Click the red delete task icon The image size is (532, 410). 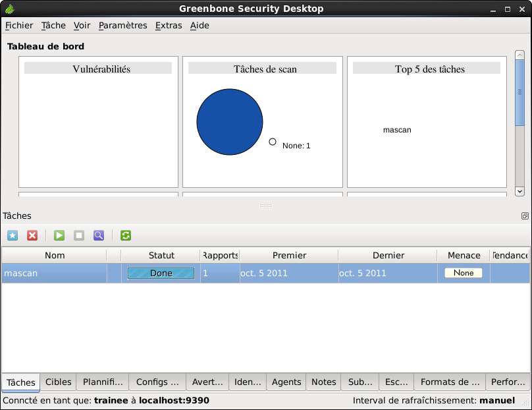(32, 235)
